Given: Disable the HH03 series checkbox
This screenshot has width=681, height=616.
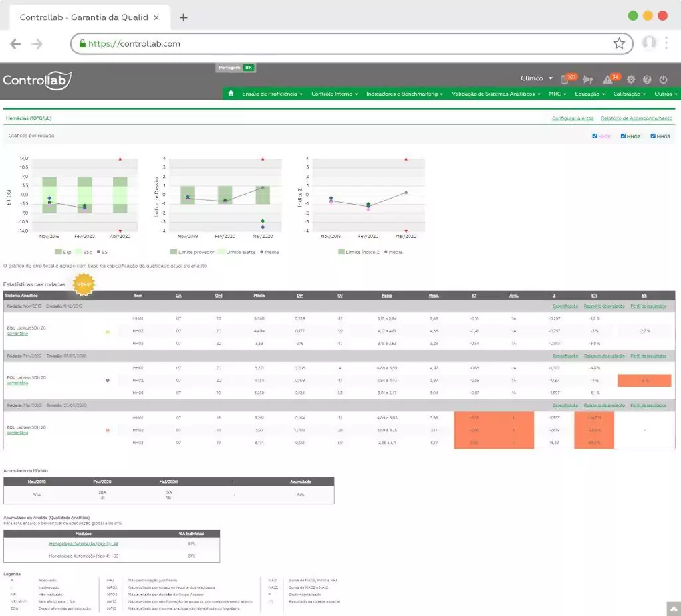Looking at the screenshot, I should coord(652,136).
